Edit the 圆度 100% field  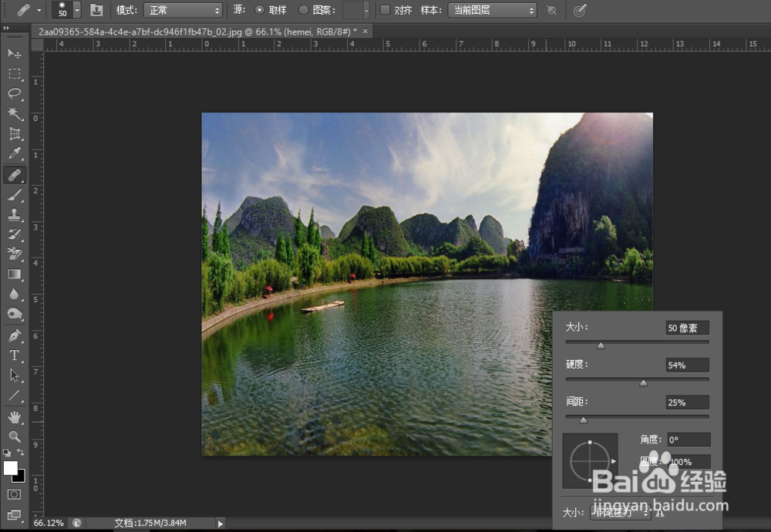click(x=689, y=462)
